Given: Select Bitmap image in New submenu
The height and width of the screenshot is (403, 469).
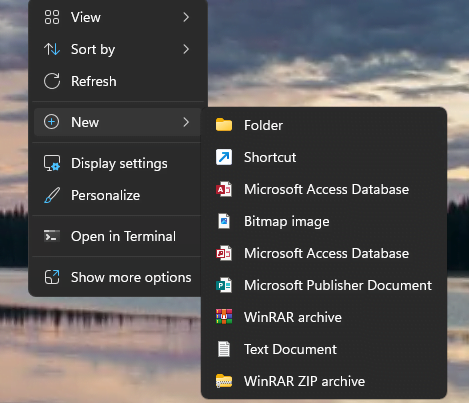Looking at the screenshot, I should (x=324, y=221).
